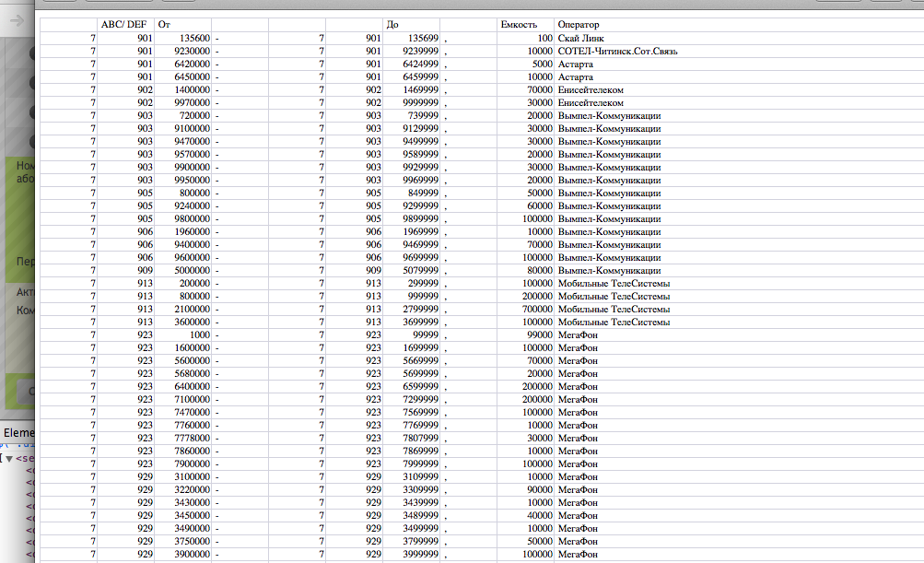Click "Мобильные ТелеСистемы" in the 200000 row
This screenshot has height=563, width=924.
(614, 284)
